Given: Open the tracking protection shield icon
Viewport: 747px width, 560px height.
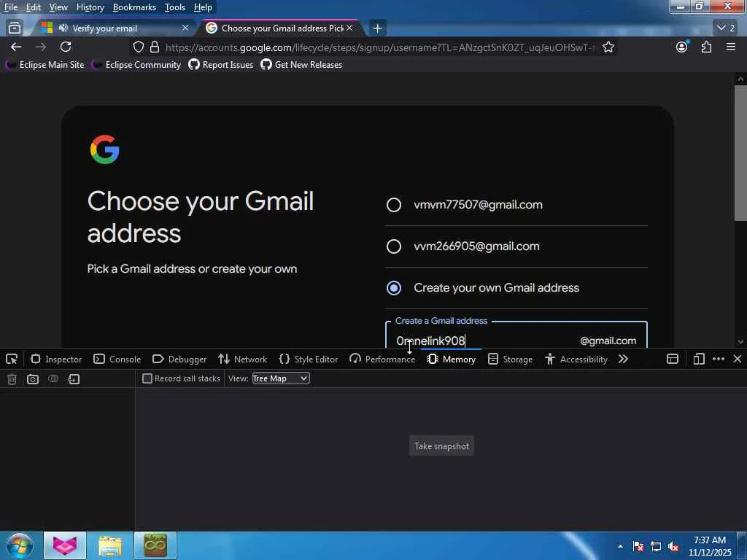Looking at the screenshot, I should (x=138, y=47).
